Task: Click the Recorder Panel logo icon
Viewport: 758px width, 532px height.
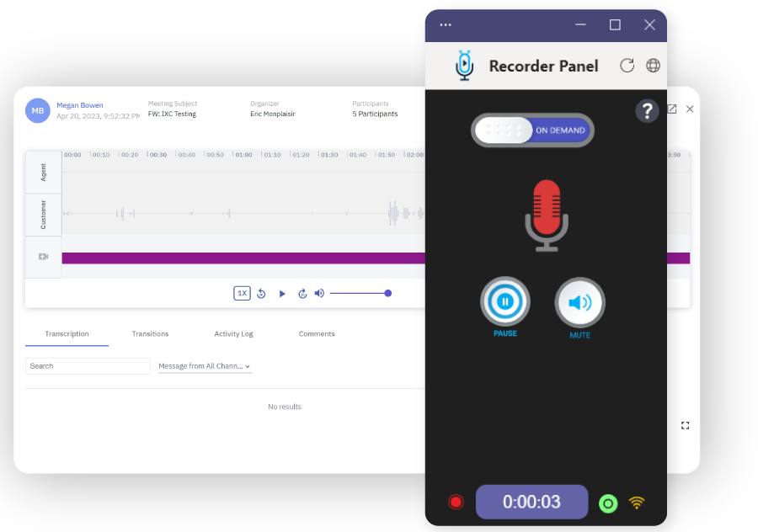Action: click(x=465, y=65)
